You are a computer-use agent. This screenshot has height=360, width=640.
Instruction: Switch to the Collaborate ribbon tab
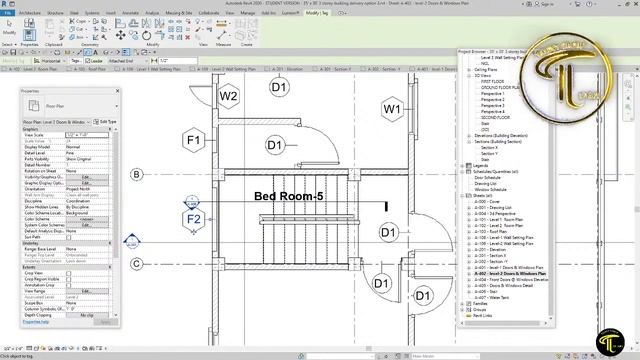click(x=209, y=13)
